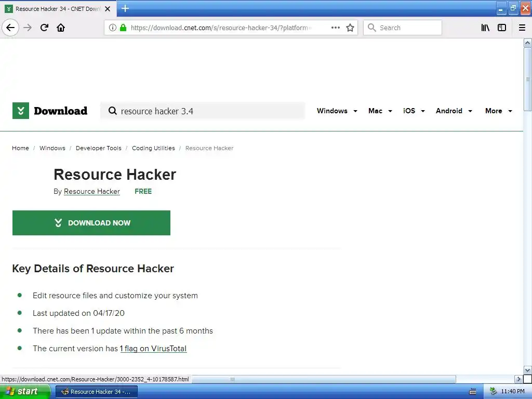
Task: Bookmark this page with the star
Action: (x=350, y=28)
